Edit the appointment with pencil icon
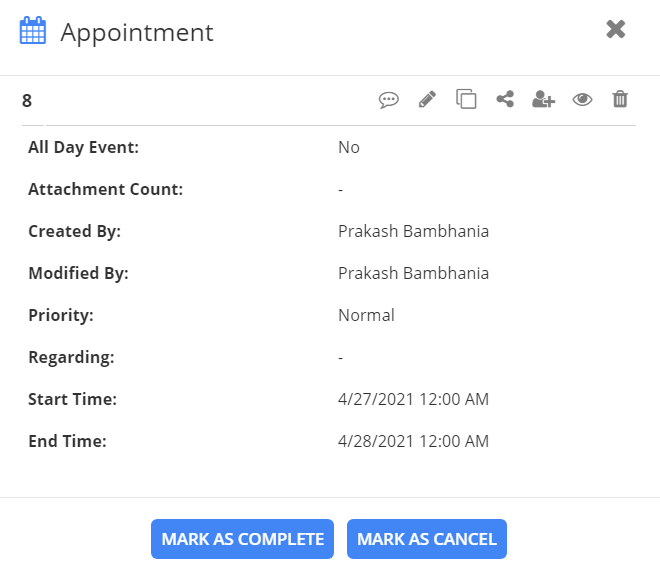Viewport: 660px width, 570px height. pos(427,99)
